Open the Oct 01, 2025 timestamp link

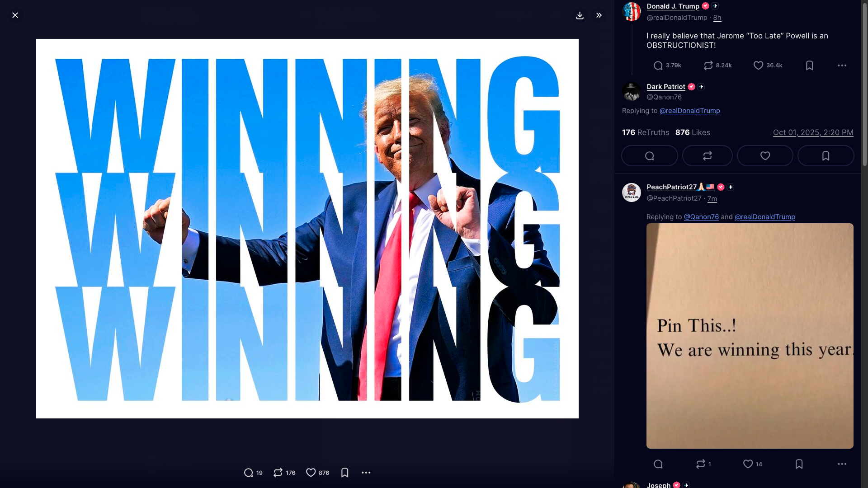click(x=813, y=132)
